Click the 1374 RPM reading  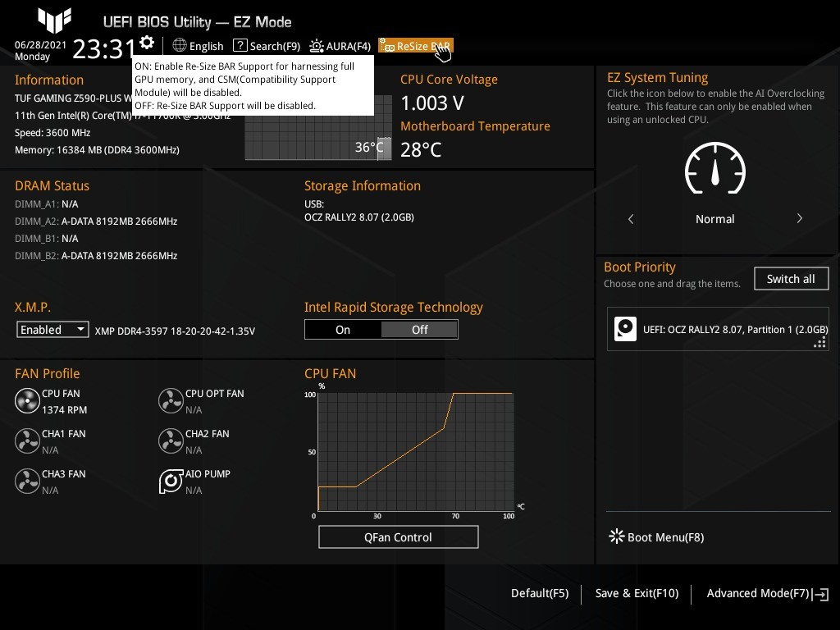64,410
